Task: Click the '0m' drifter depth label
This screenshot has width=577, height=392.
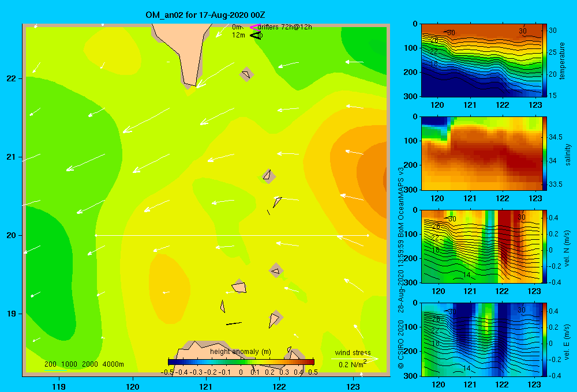Action: point(237,27)
